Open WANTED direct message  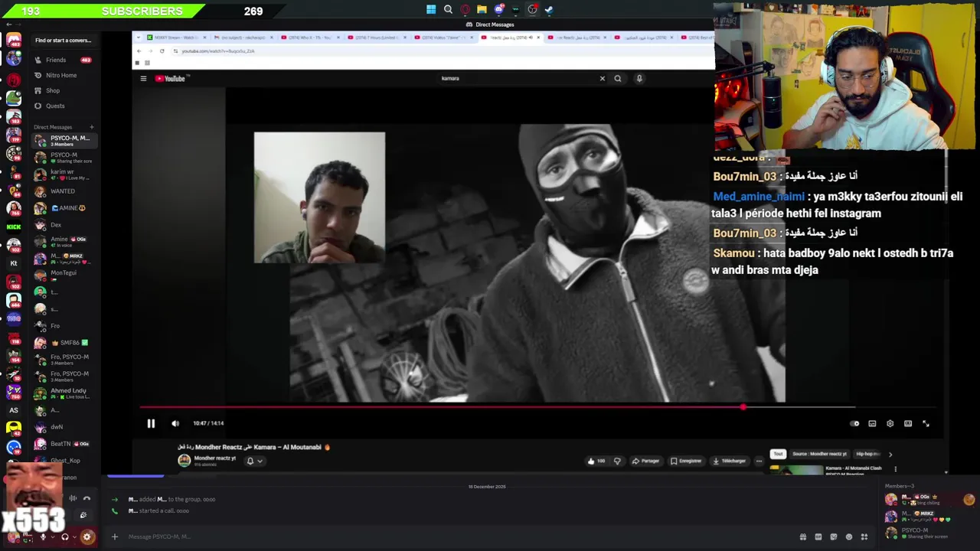(x=63, y=191)
